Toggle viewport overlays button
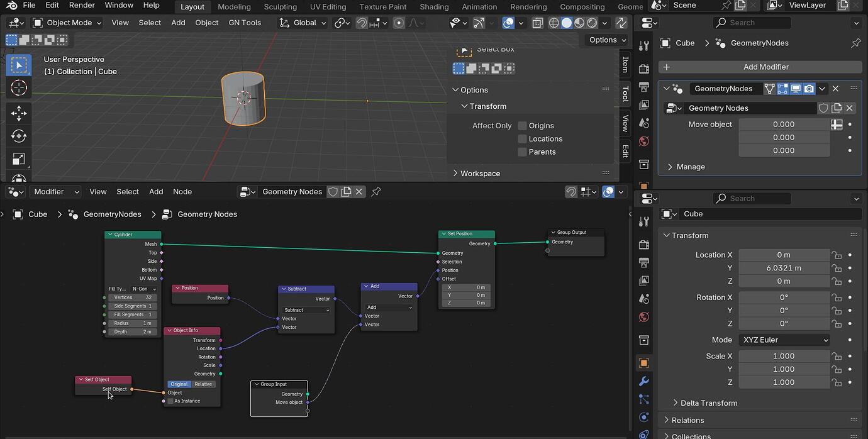Image resolution: width=868 pixels, height=439 pixels. coord(508,23)
